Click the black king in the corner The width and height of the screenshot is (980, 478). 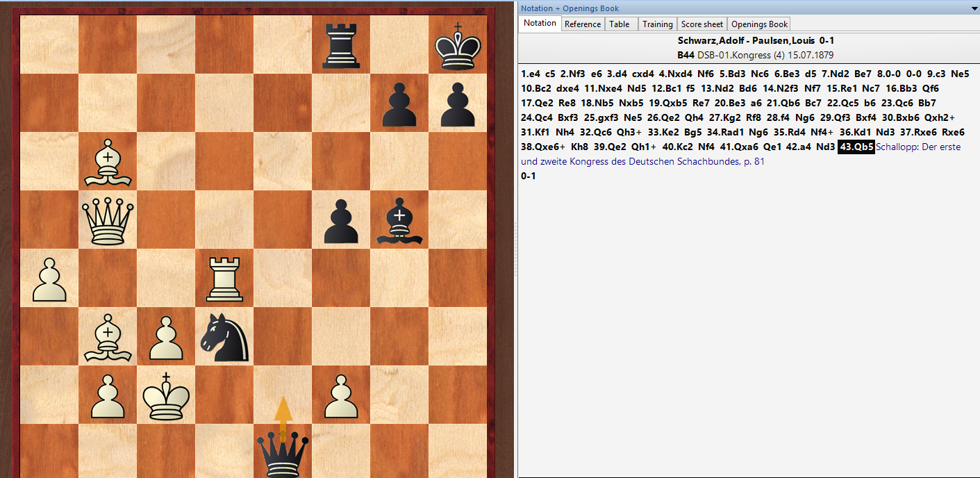pyautogui.click(x=457, y=46)
